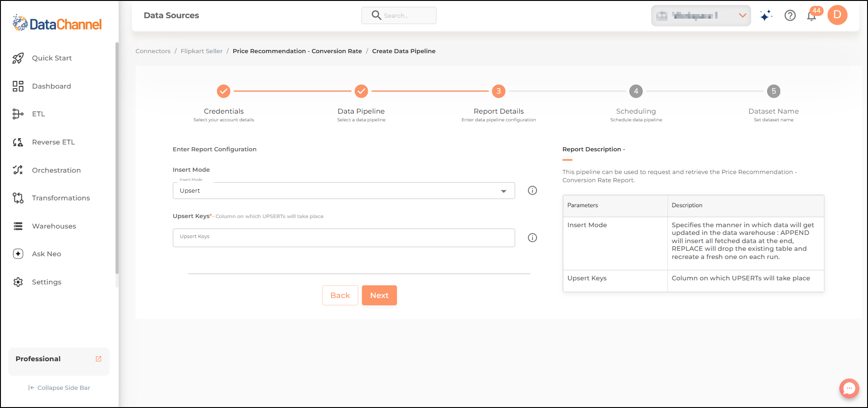The image size is (868, 408).
Task: Click the 'Insert Mode' table cell
Action: [x=615, y=244]
